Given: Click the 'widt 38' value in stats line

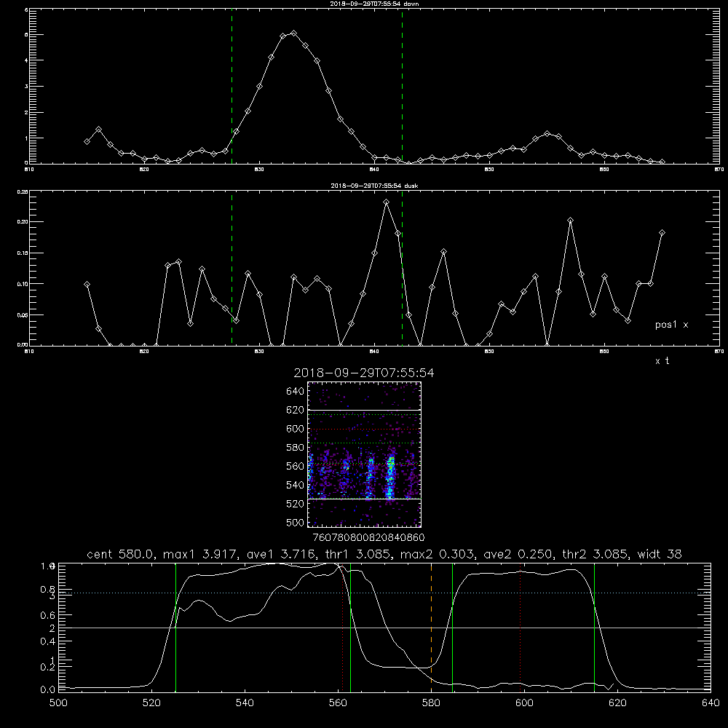Looking at the screenshot, I should pyautogui.click(x=660, y=554).
